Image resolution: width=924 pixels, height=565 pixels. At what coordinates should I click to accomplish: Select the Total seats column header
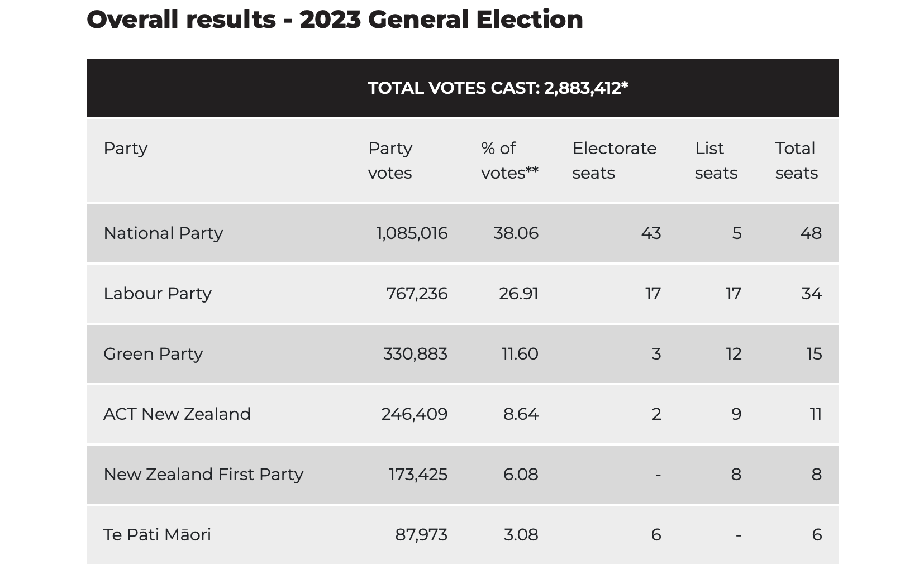[x=796, y=160]
